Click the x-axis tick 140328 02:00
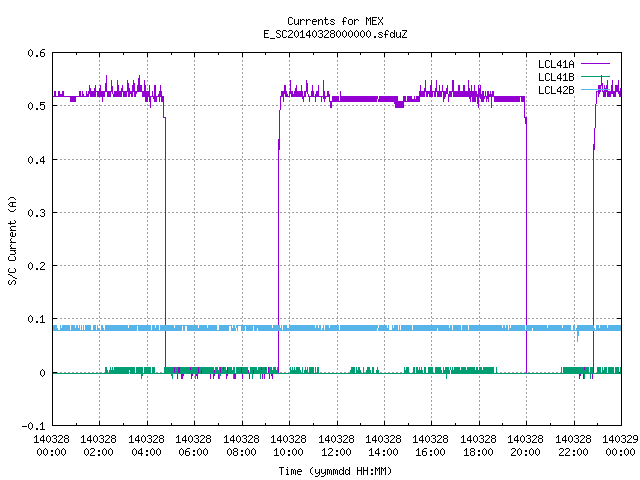This screenshot has height=480, width=640. tap(99, 445)
